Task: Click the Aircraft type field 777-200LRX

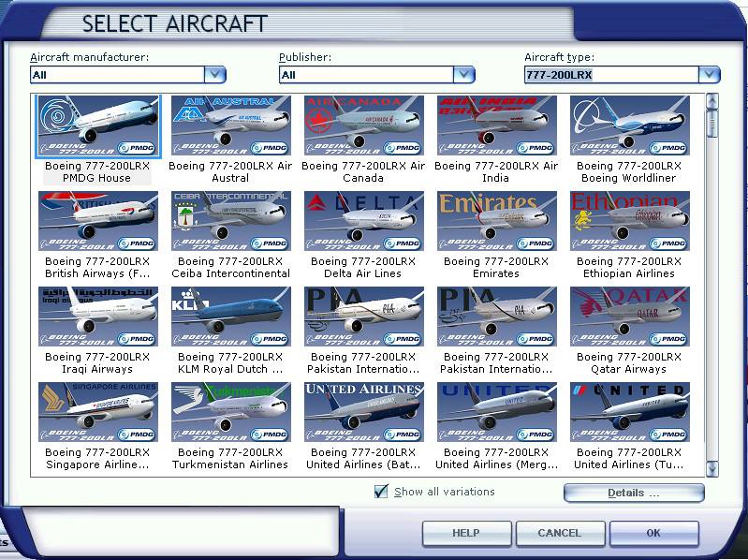Action: click(611, 74)
